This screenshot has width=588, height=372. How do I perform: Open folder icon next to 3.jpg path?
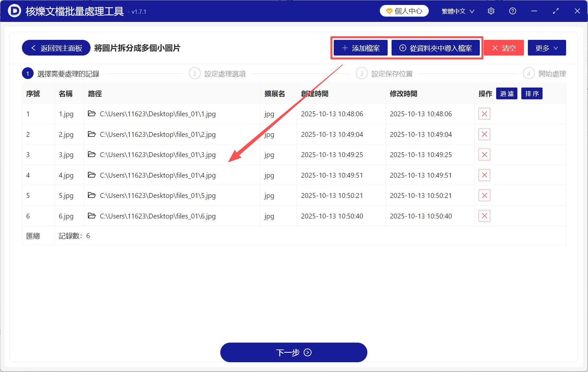coord(92,154)
